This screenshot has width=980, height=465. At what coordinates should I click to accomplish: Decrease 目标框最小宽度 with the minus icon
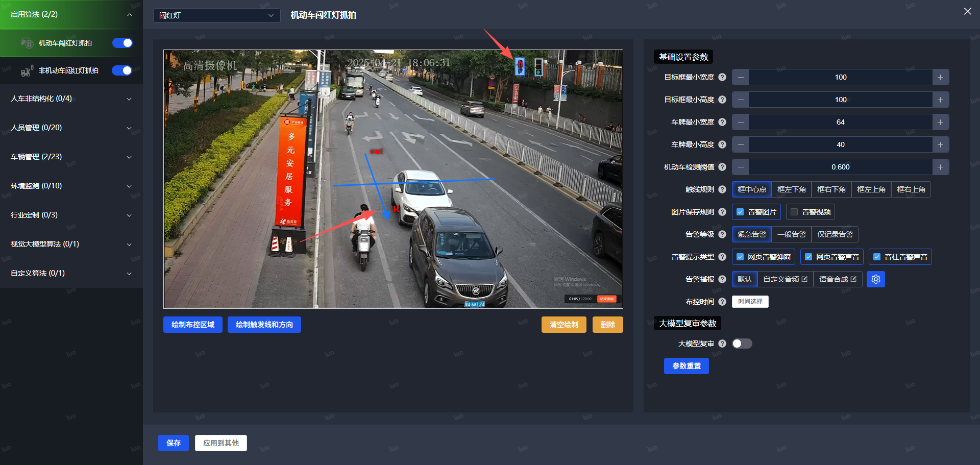[x=741, y=77]
